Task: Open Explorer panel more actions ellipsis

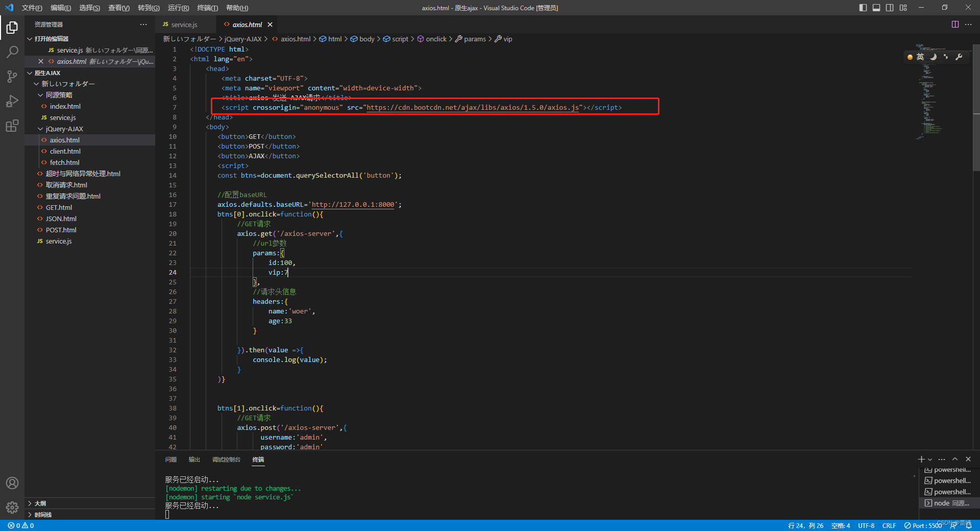Action: (x=143, y=25)
